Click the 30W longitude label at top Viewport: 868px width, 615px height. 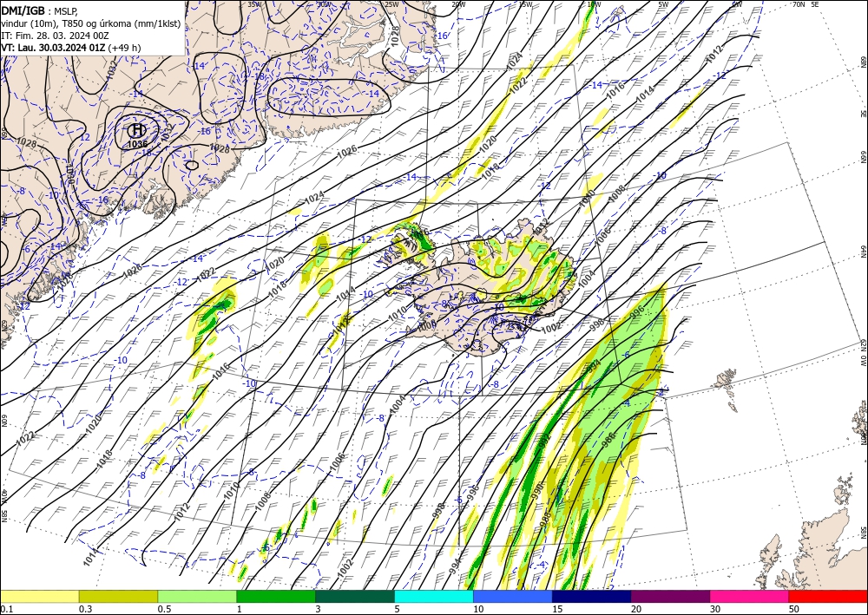(x=324, y=3)
